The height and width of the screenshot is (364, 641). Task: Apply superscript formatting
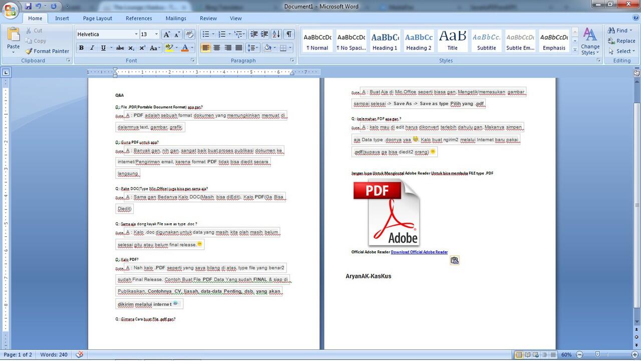142,48
